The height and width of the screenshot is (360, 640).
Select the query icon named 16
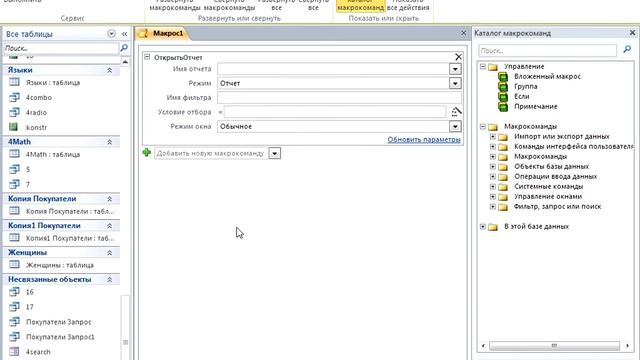pyautogui.click(x=14, y=291)
